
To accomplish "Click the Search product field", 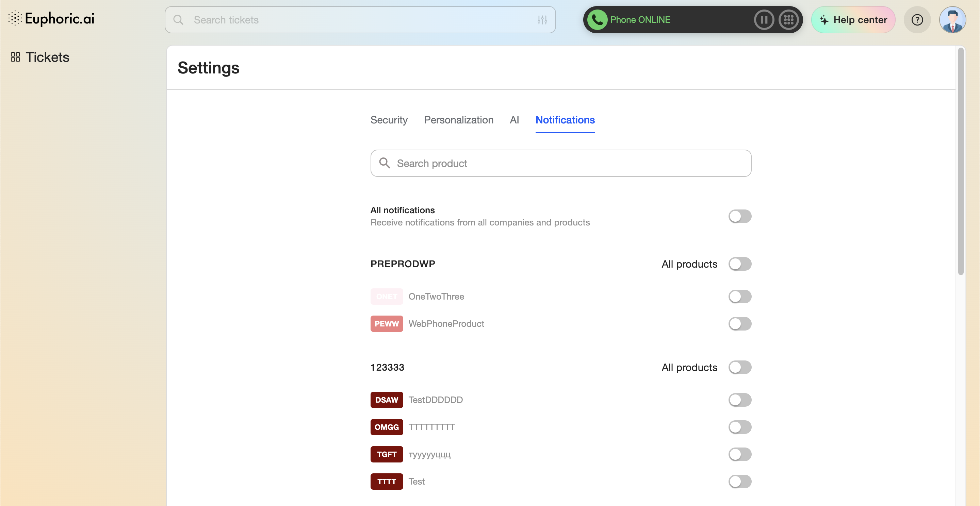I will tap(561, 163).
